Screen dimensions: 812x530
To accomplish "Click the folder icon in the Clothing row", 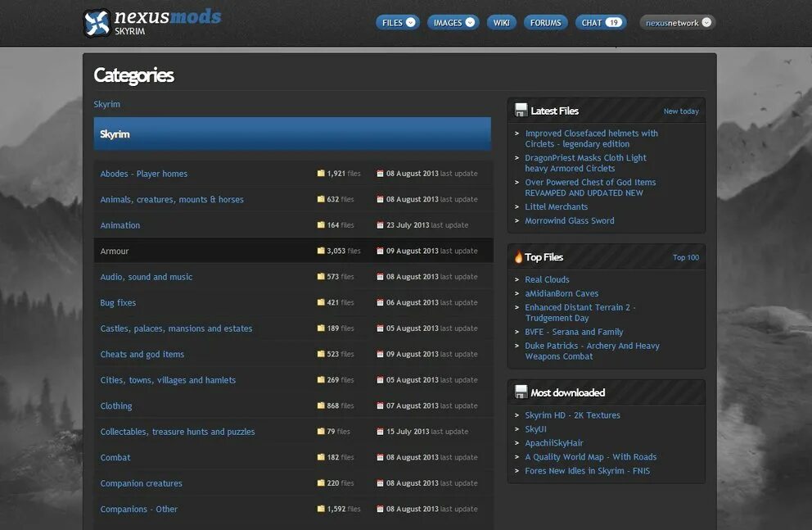I will (321, 405).
